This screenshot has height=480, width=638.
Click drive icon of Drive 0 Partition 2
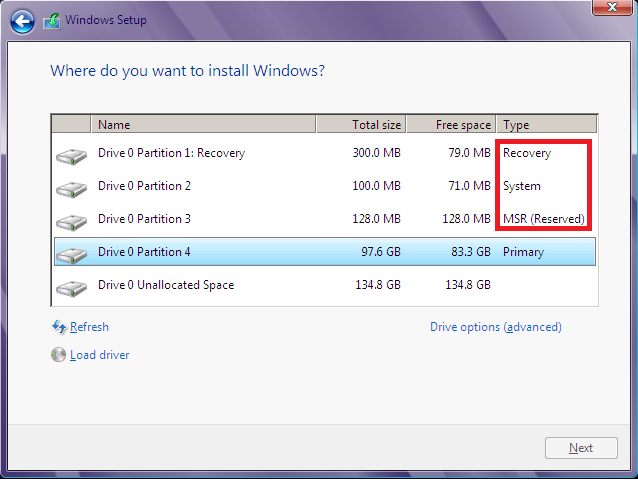click(72, 189)
